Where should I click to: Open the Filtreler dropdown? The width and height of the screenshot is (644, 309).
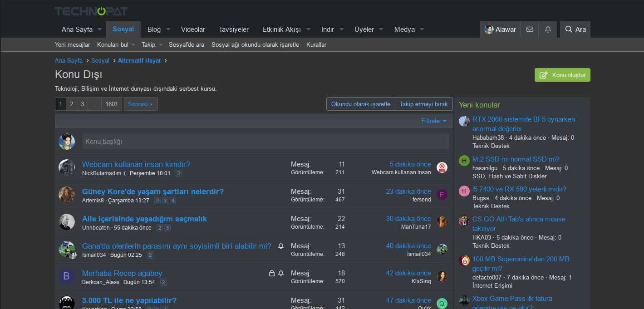click(434, 121)
